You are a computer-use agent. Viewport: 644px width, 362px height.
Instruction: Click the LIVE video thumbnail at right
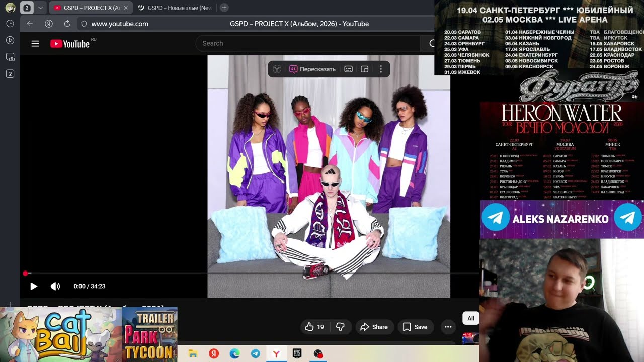470,338
